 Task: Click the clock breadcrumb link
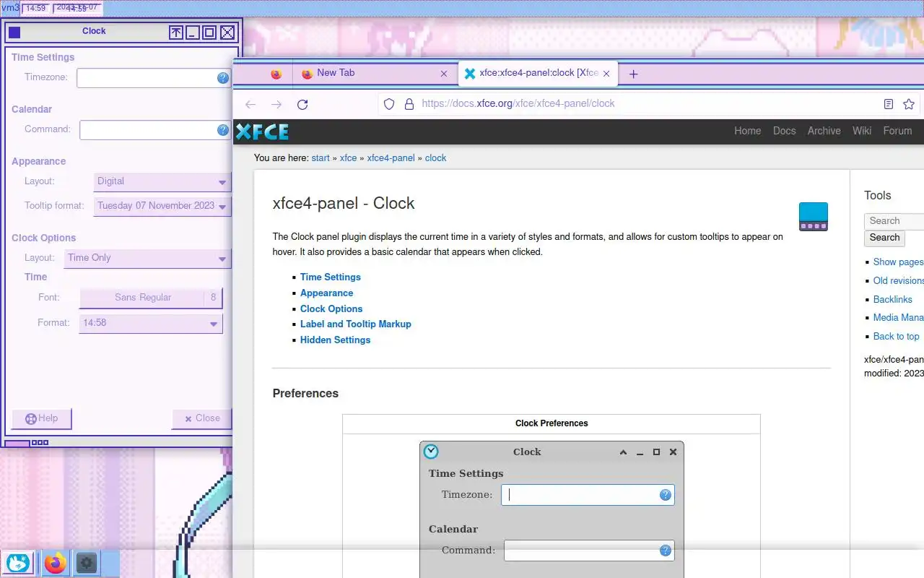tap(436, 158)
